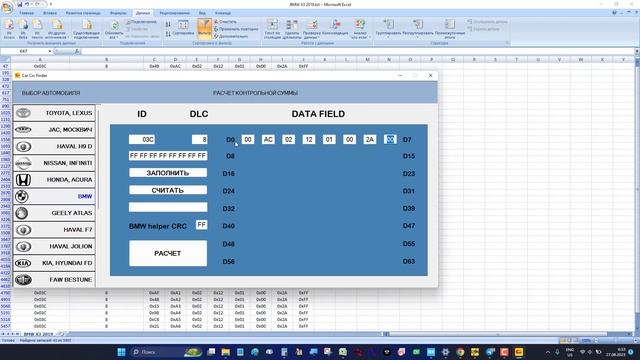Open the Home (Главная) ribbon tab

click(x=27, y=13)
